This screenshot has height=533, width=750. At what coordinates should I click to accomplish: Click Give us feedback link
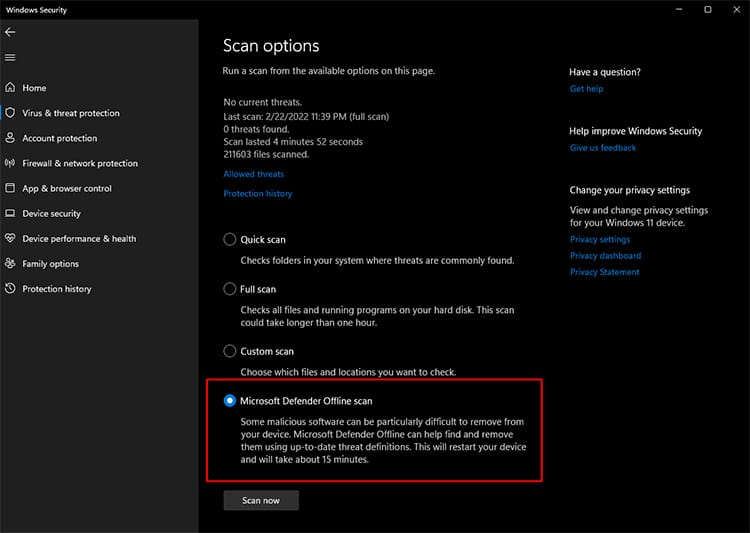pyautogui.click(x=603, y=148)
